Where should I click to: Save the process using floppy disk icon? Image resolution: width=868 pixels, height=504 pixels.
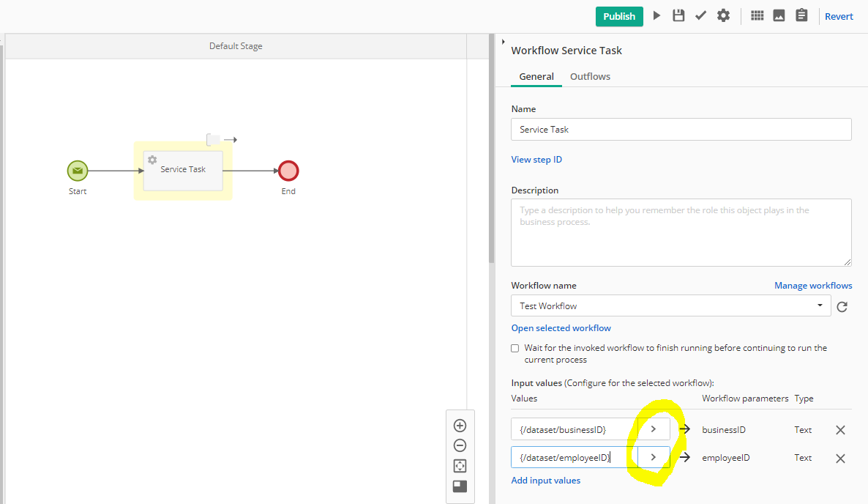click(x=678, y=15)
